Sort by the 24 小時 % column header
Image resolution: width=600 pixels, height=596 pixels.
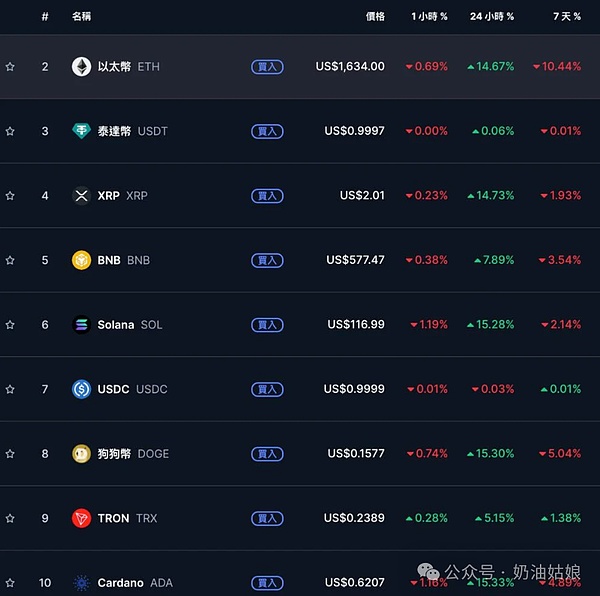(491, 17)
